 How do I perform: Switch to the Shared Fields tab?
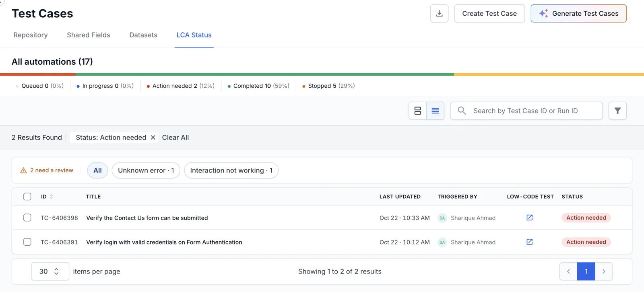click(89, 35)
